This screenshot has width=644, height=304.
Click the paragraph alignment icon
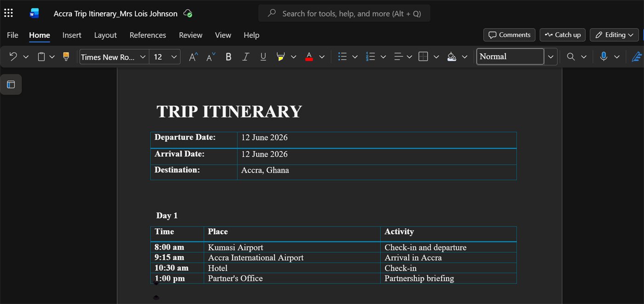click(x=398, y=57)
